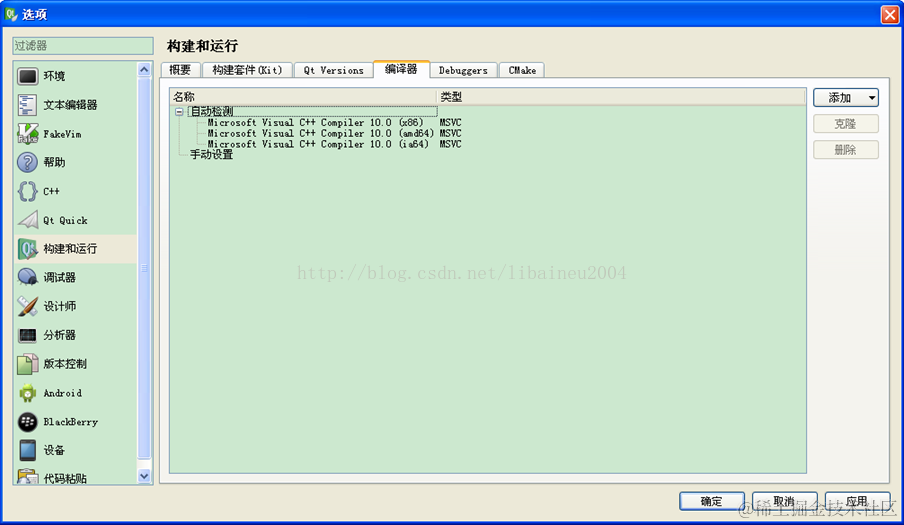Open the Android robot icon
Viewport: 904px width, 525px height.
[x=27, y=393]
